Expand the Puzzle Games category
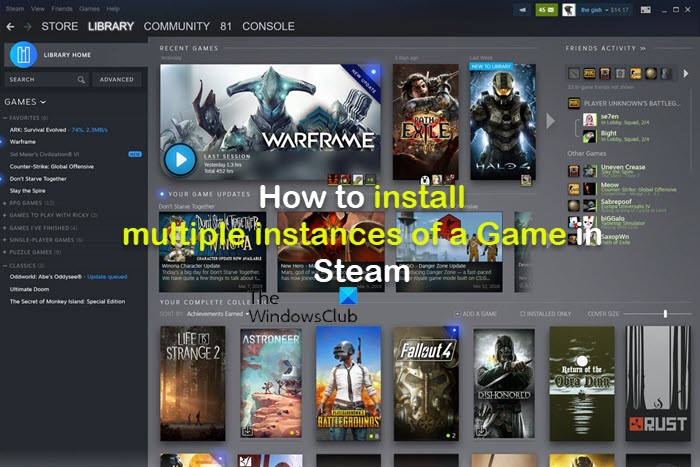 [5, 252]
